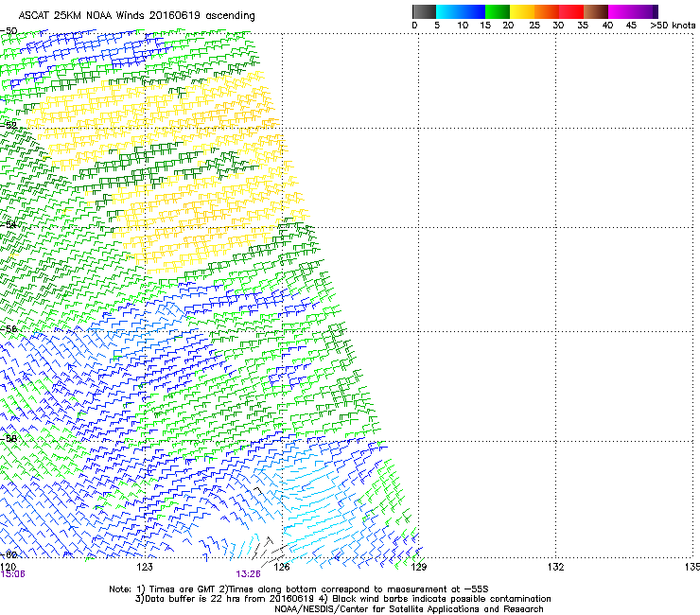Click the -56 latitude axis label

[9, 328]
